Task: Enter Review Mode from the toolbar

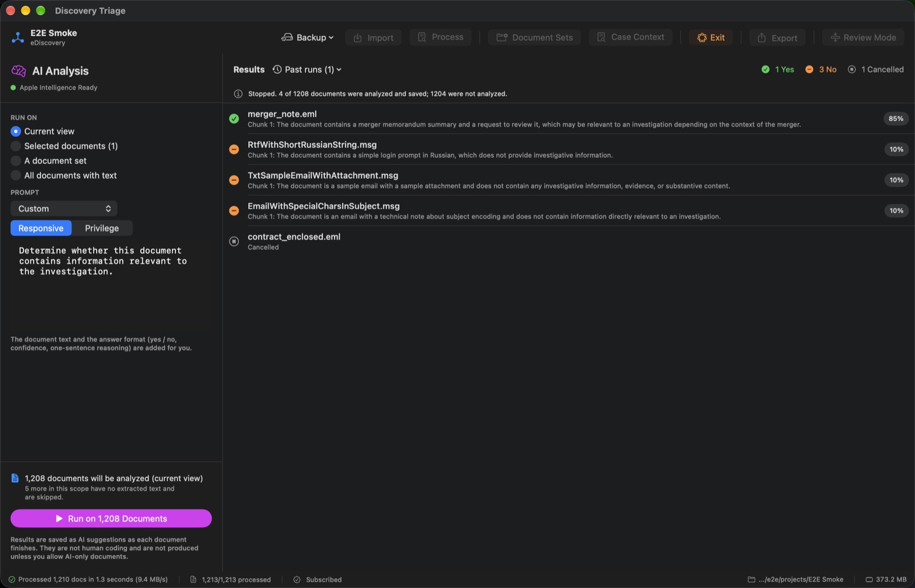Action: [863, 38]
